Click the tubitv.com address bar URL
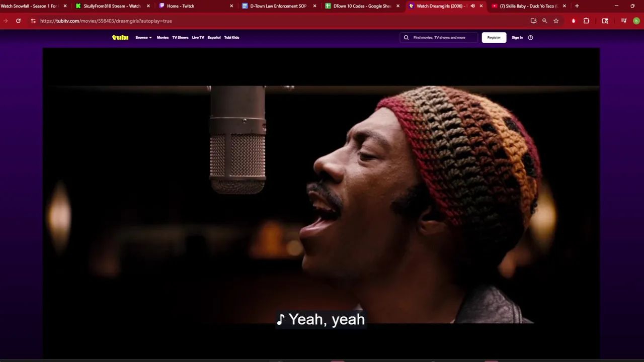This screenshot has height=362, width=644. (x=106, y=21)
